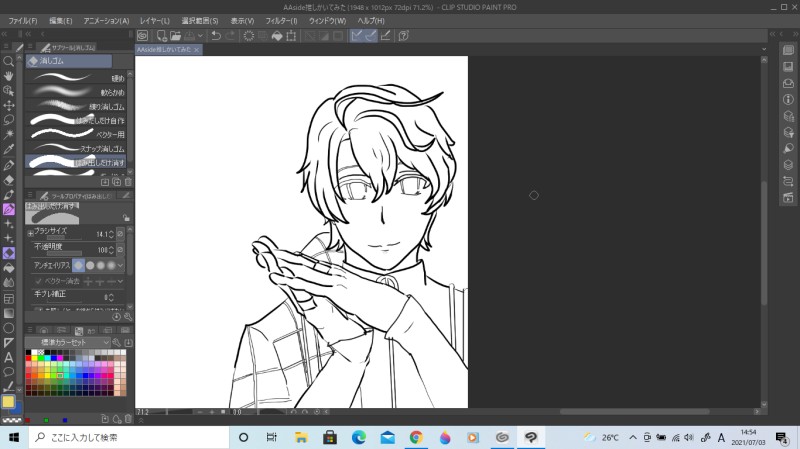Open the Help question mark icon
This screenshot has width=800, height=449.
pos(404,36)
